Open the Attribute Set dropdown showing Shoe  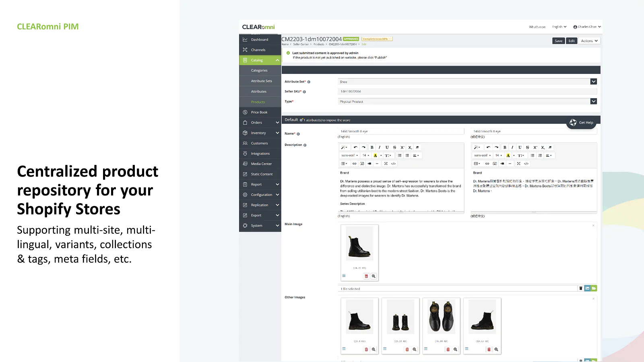point(467,82)
